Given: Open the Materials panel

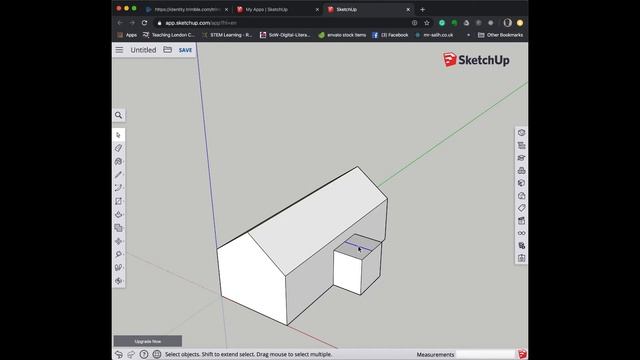Looking at the screenshot, I should click(521, 183).
